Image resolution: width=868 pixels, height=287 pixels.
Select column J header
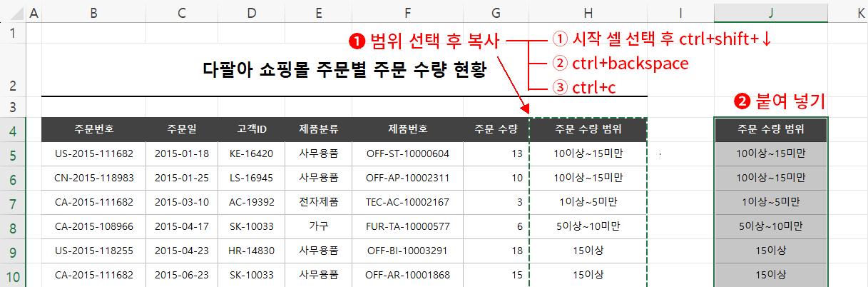771,11
